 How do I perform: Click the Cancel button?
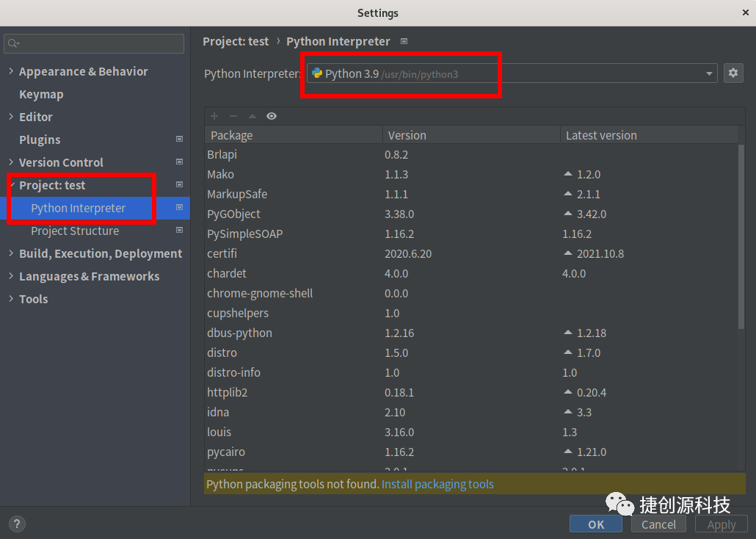[x=658, y=524]
